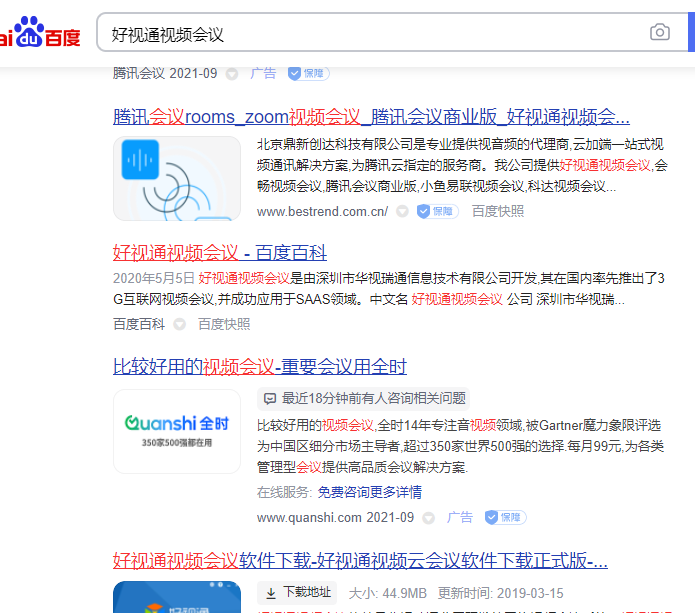Click the blue search button beside the camera icon
The width and height of the screenshot is (695, 613).
point(691,32)
